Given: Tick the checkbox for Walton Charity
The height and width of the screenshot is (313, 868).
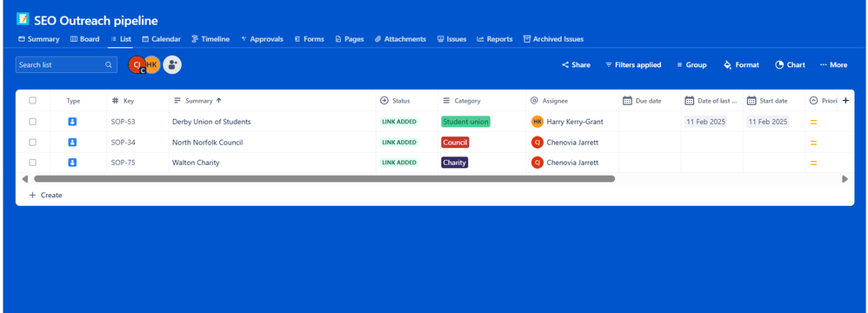Looking at the screenshot, I should click(33, 163).
